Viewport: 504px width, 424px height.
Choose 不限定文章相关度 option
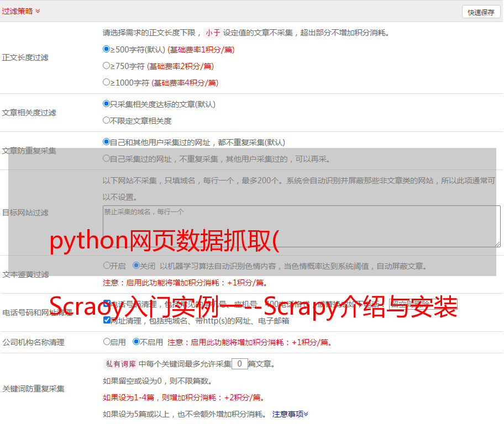point(106,120)
